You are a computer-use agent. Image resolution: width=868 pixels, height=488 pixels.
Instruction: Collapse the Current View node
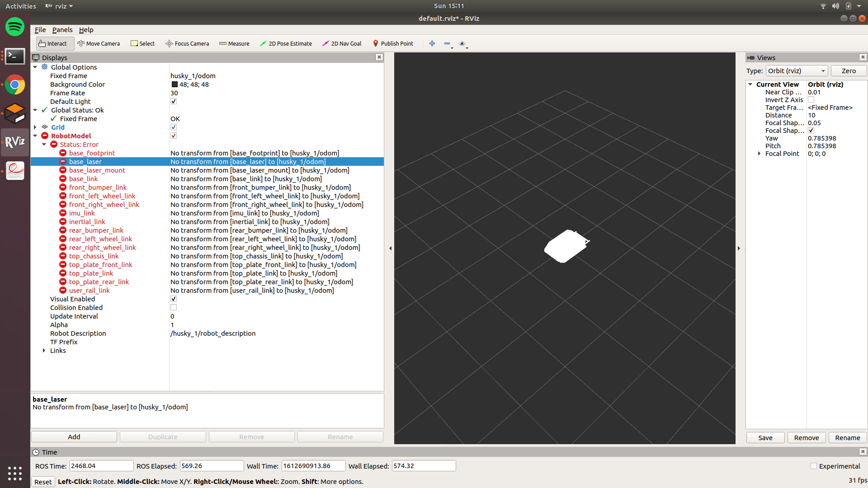(x=750, y=84)
